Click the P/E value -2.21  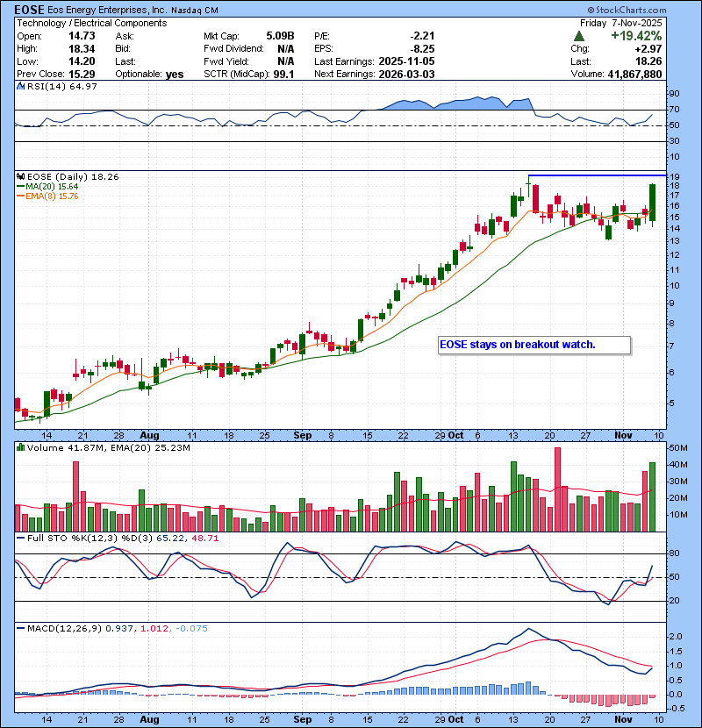coord(422,36)
